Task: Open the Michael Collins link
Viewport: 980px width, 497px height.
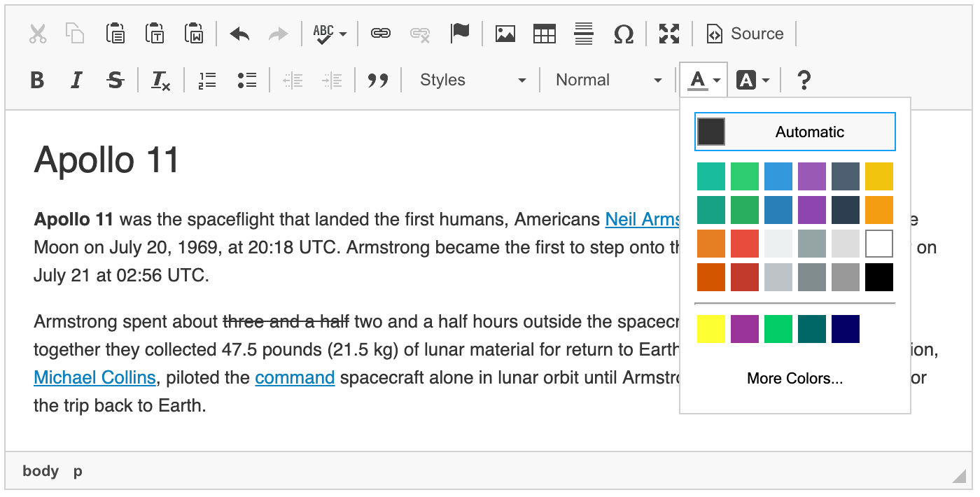Action: pos(94,378)
